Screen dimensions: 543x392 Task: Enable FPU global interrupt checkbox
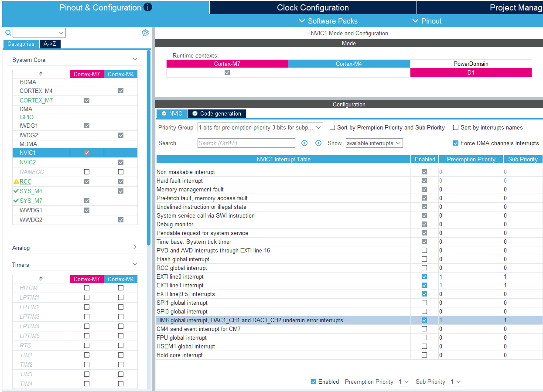(x=424, y=337)
